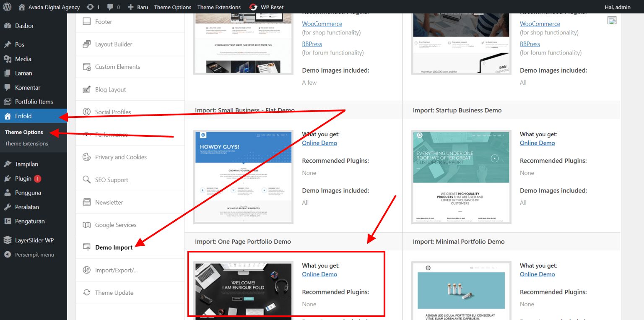Open the Media library icon
This screenshot has height=320, width=644.
[8, 59]
